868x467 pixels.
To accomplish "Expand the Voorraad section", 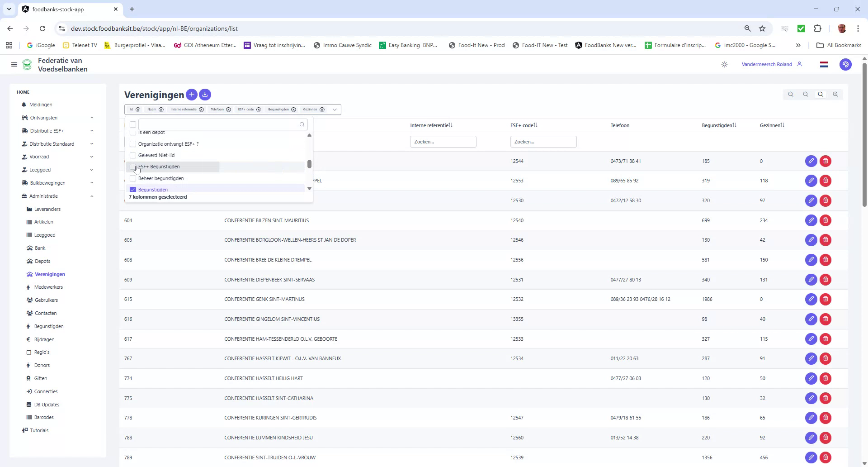I will (92, 157).
